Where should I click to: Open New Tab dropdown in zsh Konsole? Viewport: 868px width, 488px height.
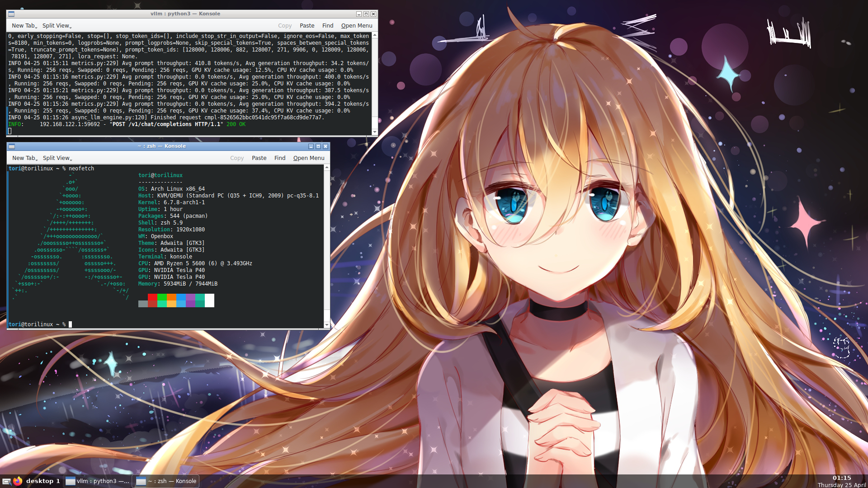tap(25, 158)
